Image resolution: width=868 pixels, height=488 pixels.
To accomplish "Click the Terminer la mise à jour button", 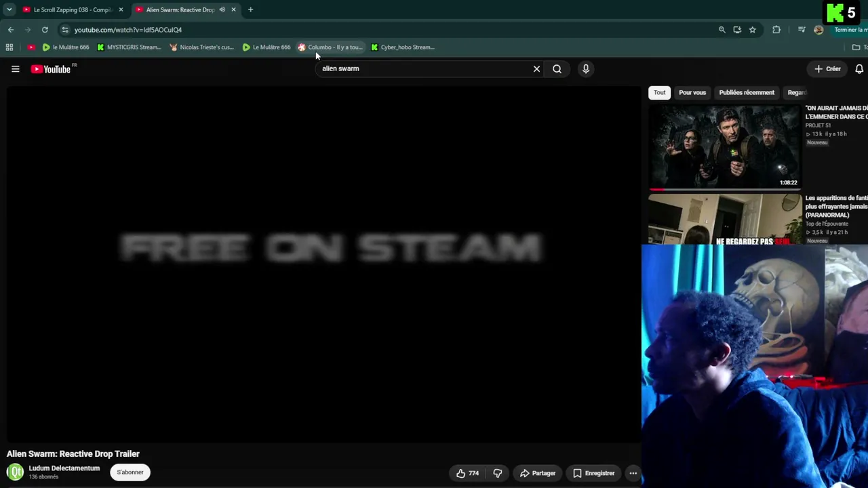I will tap(850, 30).
